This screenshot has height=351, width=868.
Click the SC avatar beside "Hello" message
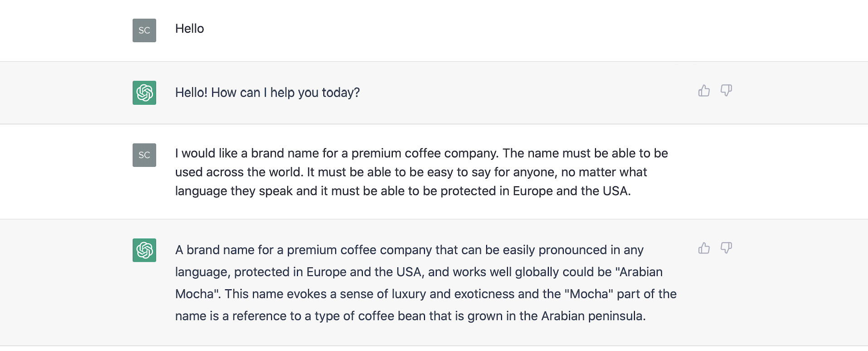coord(144,30)
